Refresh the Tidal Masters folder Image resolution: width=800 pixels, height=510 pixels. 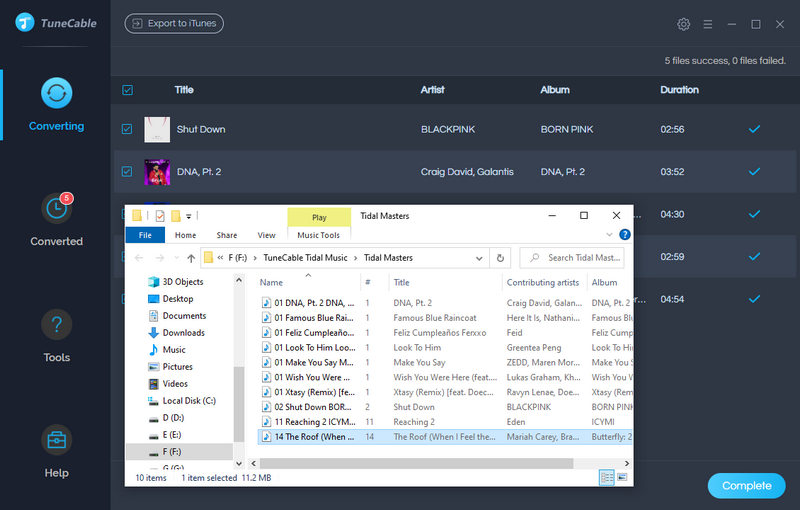point(501,258)
